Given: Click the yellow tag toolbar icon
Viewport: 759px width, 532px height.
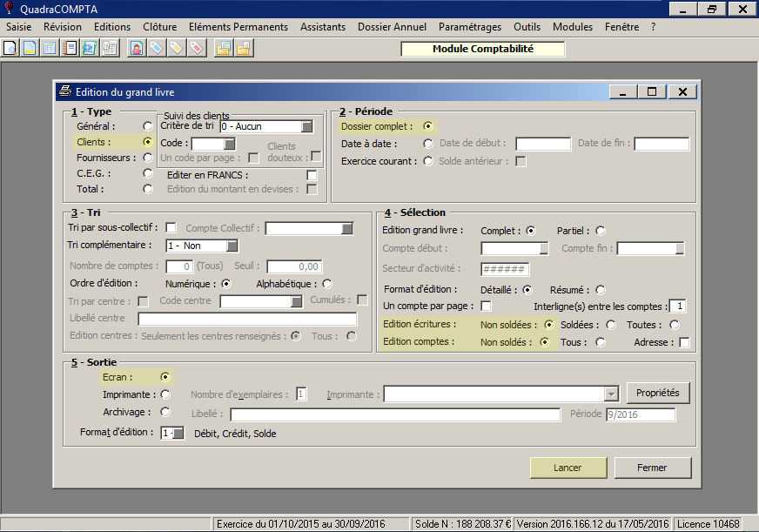Looking at the screenshot, I should pyautogui.click(x=176, y=49).
